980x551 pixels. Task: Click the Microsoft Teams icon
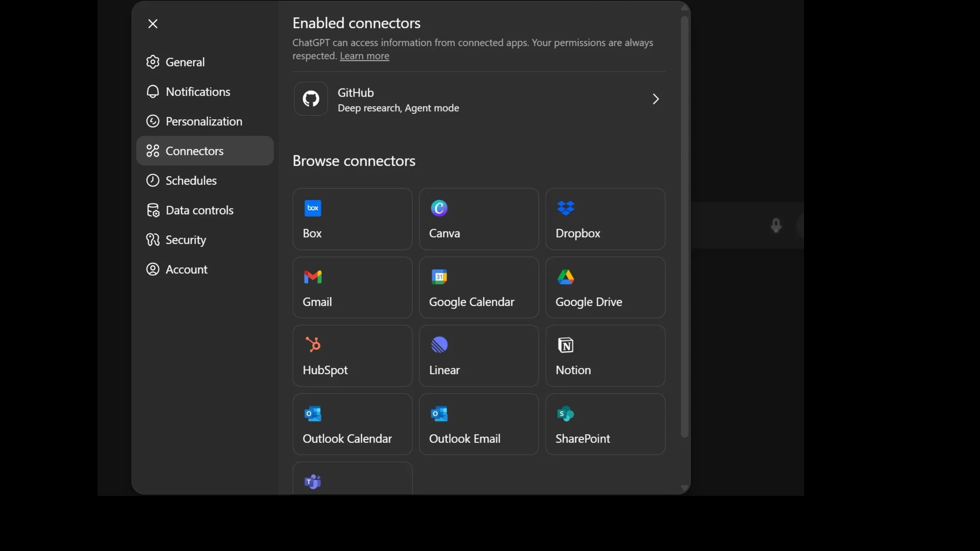pos(313,482)
